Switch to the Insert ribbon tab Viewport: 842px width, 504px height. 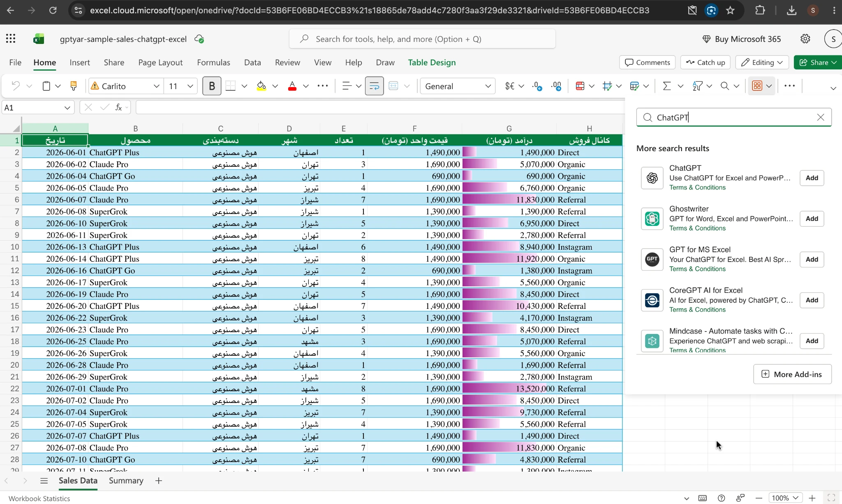pyautogui.click(x=80, y=62)
